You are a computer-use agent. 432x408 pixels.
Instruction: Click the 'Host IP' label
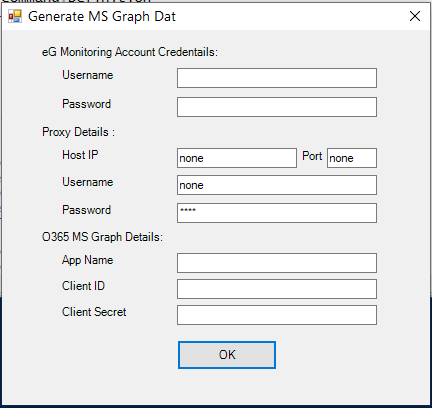[80, 155]
